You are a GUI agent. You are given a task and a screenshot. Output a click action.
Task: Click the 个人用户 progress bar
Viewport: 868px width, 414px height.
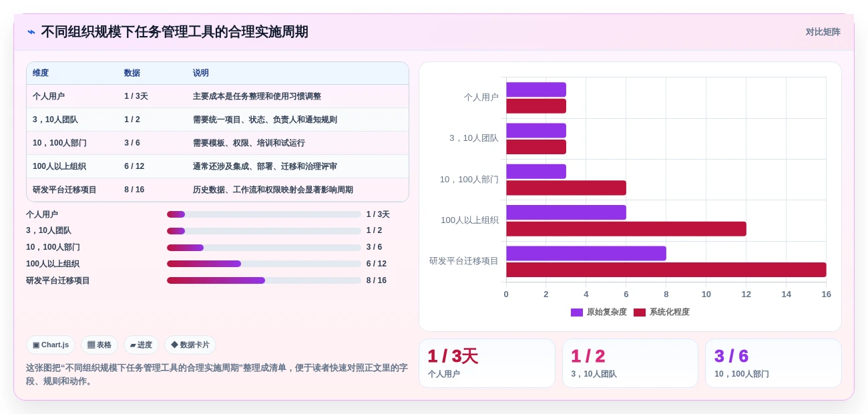264,214
